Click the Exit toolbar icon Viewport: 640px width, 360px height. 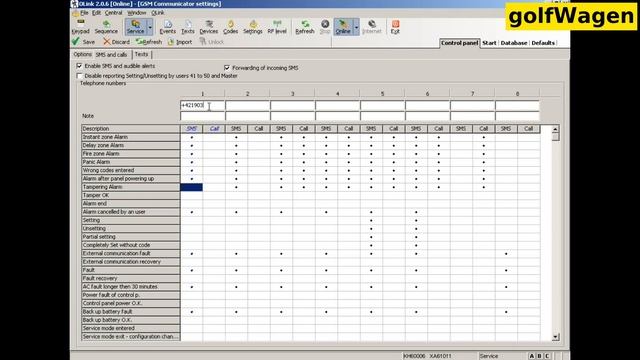coord(395,27)
